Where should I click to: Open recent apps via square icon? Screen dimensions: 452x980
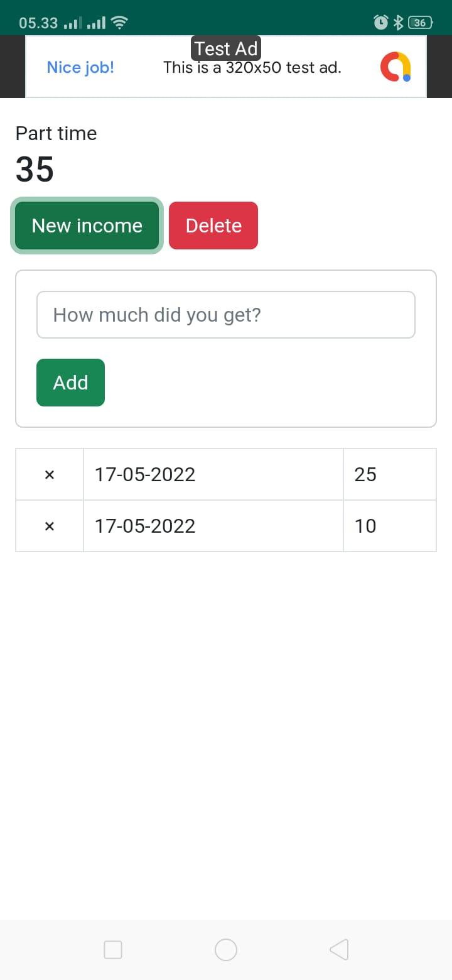point(113,949)
